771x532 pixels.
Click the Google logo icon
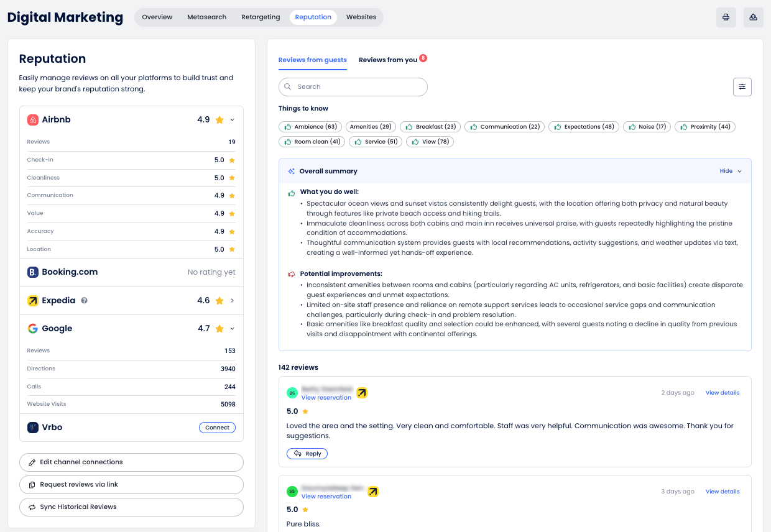(x=33, y=329)
